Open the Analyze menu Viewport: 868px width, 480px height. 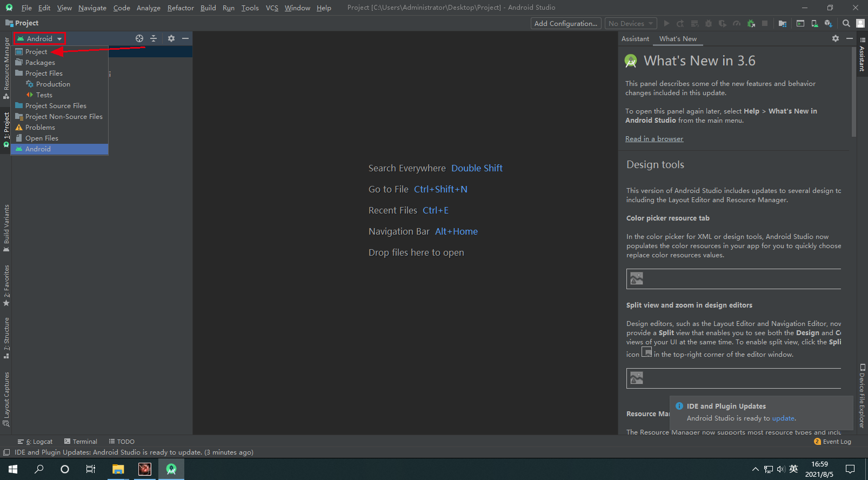(x=149, y=8)
